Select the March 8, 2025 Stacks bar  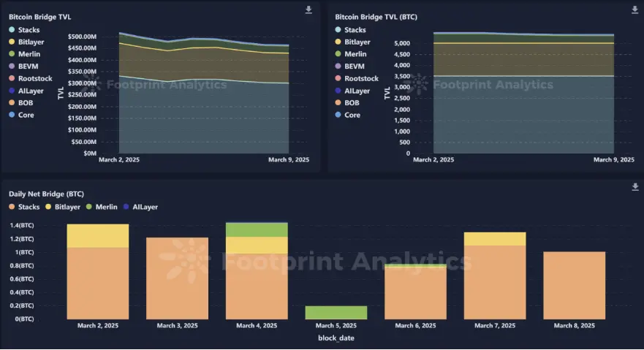pos(574,286)
